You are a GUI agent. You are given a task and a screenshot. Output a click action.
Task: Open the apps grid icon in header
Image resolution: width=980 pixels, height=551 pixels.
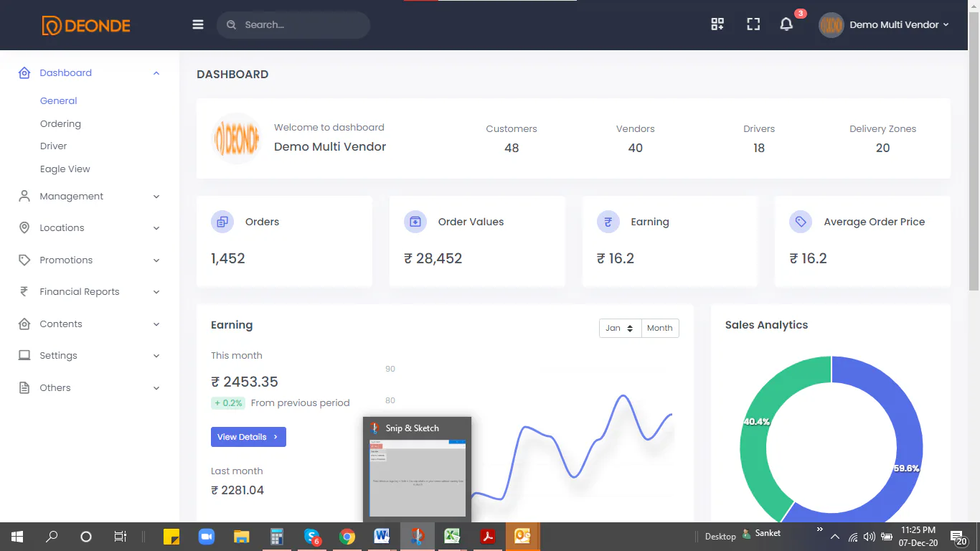pyautogui.click(x=717, y=24)
